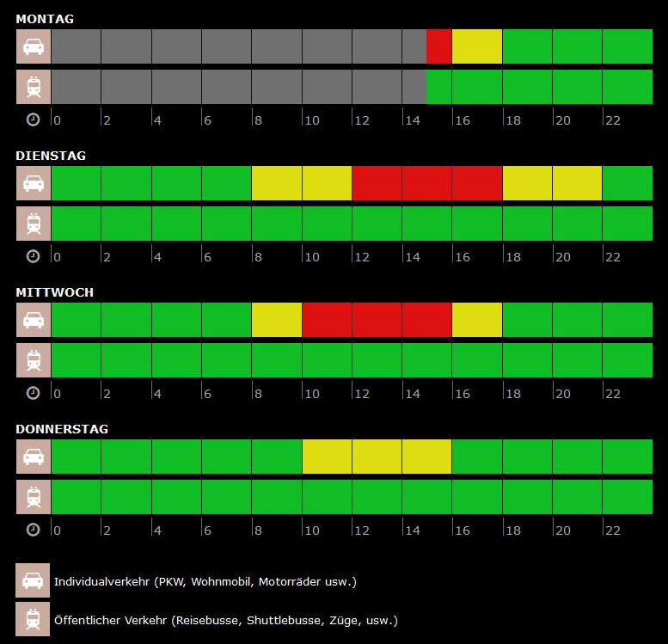Select the Donnerstag train icon

[x=34, y=497]
